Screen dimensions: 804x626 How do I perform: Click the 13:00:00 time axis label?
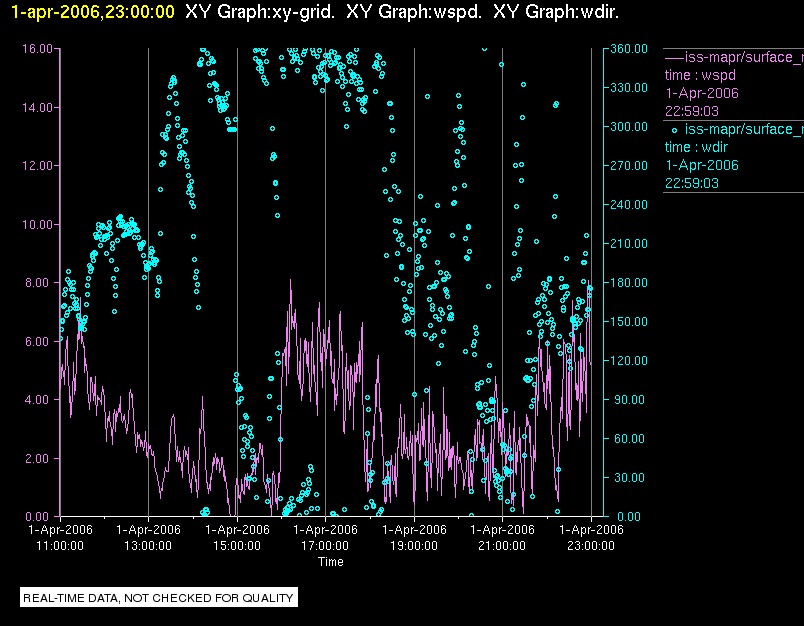pyautogui.click(x=148, y=546)
